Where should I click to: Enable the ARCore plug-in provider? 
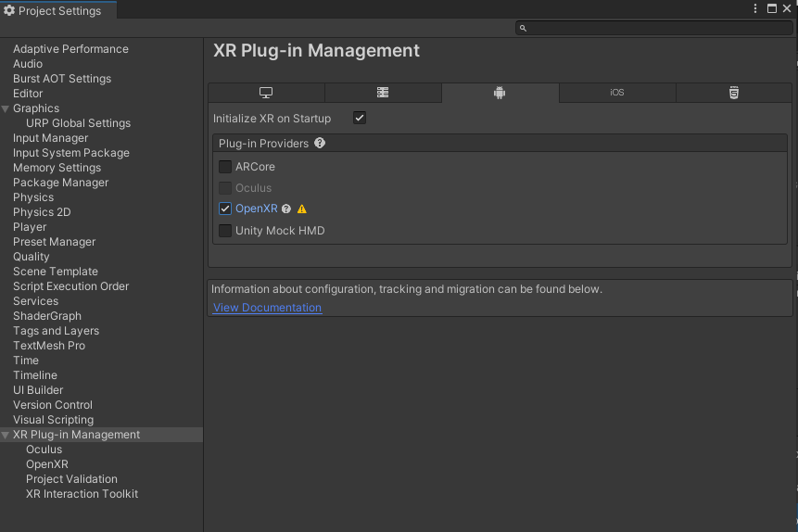(x=225, y=167)
